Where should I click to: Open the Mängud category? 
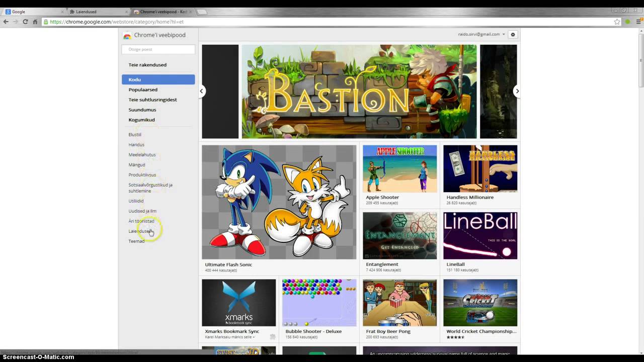(x=137, y=165)
